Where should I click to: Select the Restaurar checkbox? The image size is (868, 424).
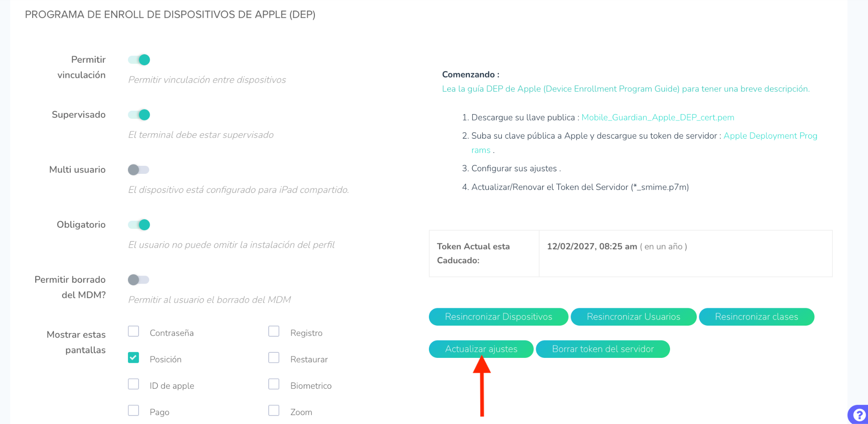click(x=274, y=358)
